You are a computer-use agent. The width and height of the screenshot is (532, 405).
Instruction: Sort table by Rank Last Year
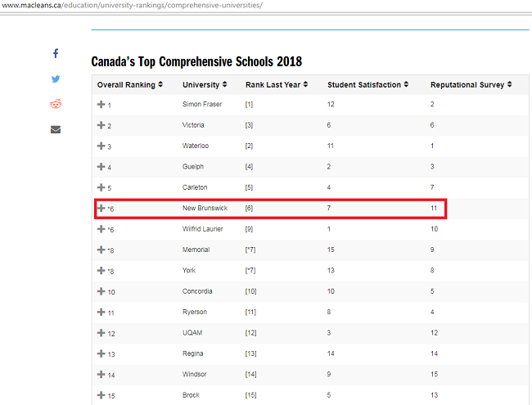coord(278,84)
